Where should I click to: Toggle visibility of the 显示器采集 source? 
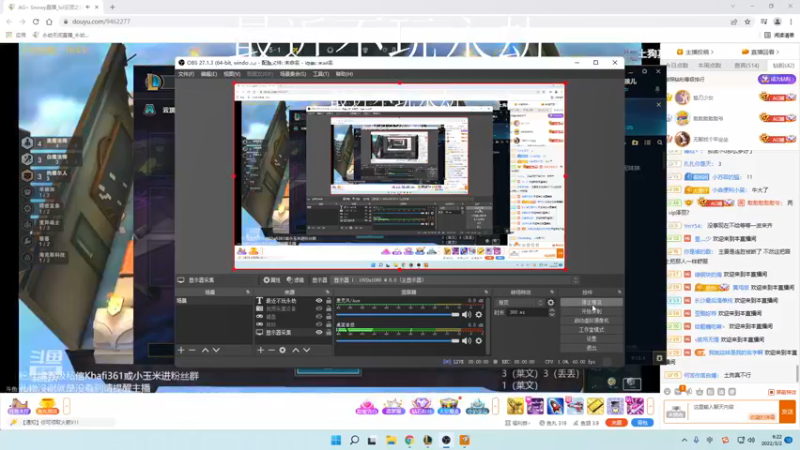[320, 332]
